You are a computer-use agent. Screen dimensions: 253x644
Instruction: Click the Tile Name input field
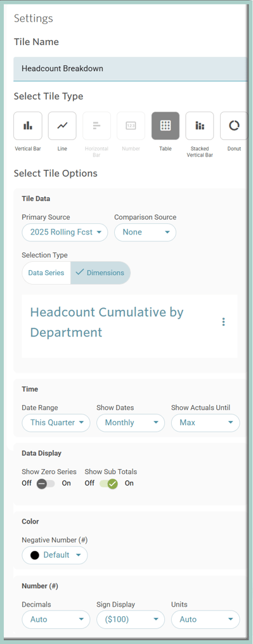[130, 68]
